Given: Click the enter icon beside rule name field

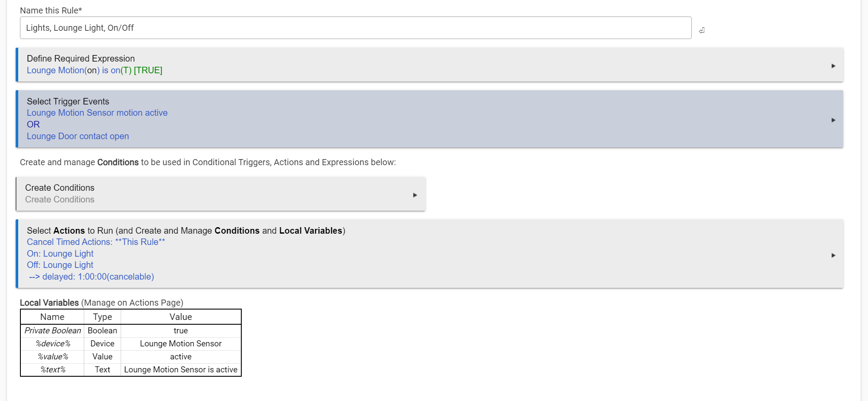Looking at the screenshot, I should tap(702, 30).
